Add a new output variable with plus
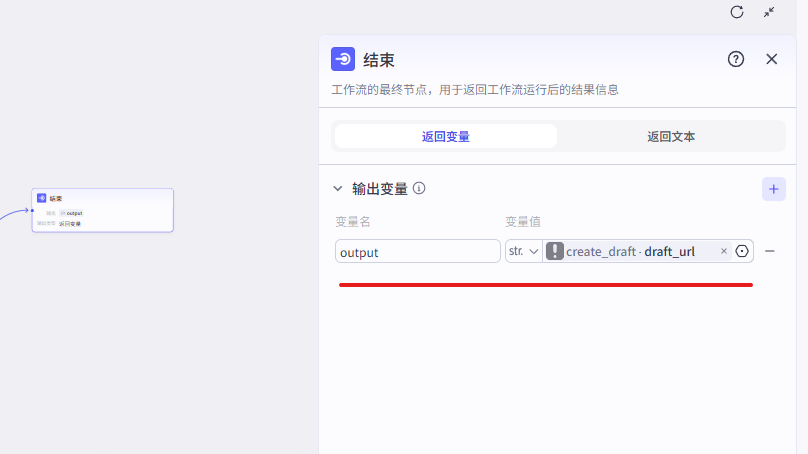 (x=773, y=189)
